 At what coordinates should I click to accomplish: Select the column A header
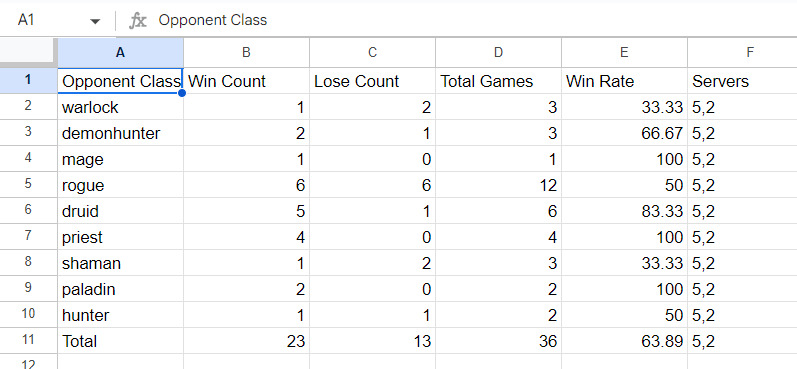(x=120, y=52)
